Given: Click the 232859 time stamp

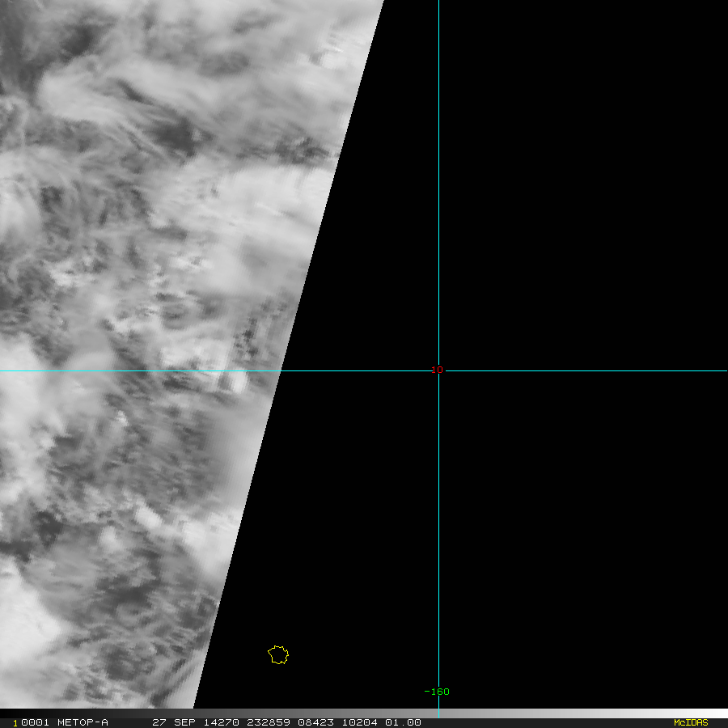Looking at the screenshot, I should click(x=269, y=722).
